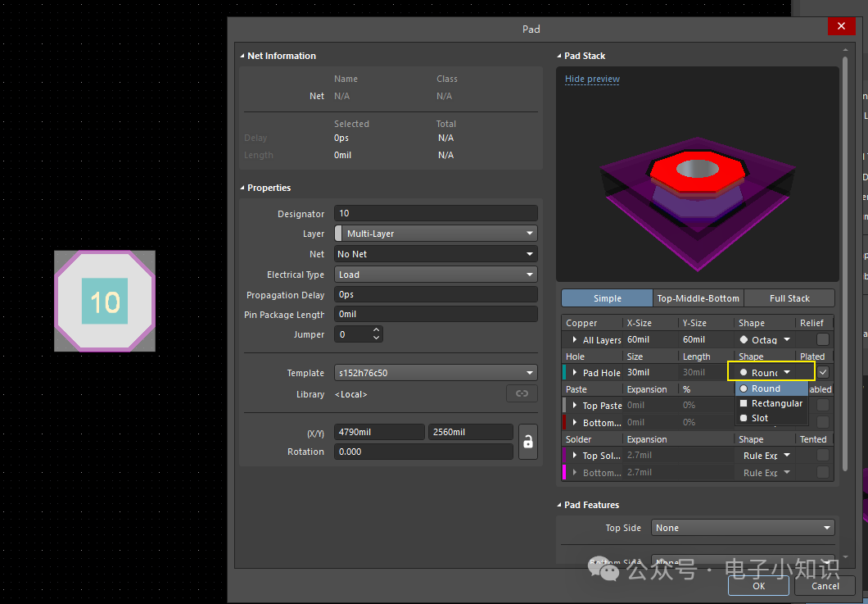Open the Net dropdown showing No Net
Image resolution: width=868 pixels, height=604 pixels.
coord(436,254)
